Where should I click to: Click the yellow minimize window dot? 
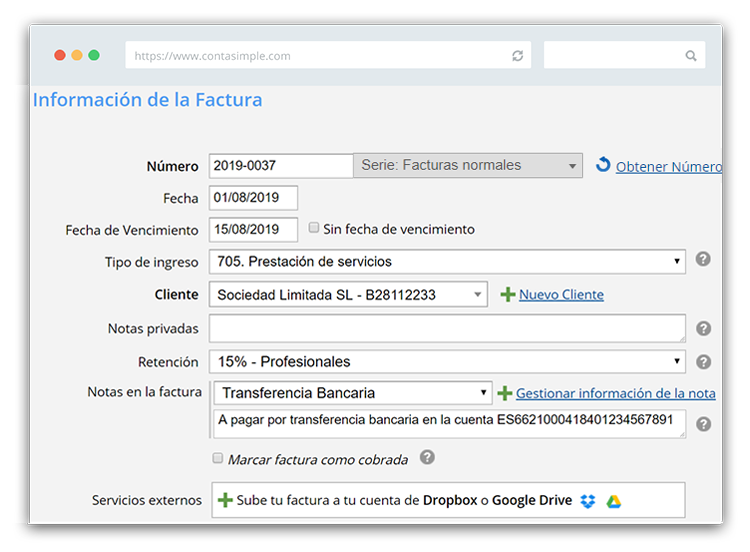click(x=77, y=55)
